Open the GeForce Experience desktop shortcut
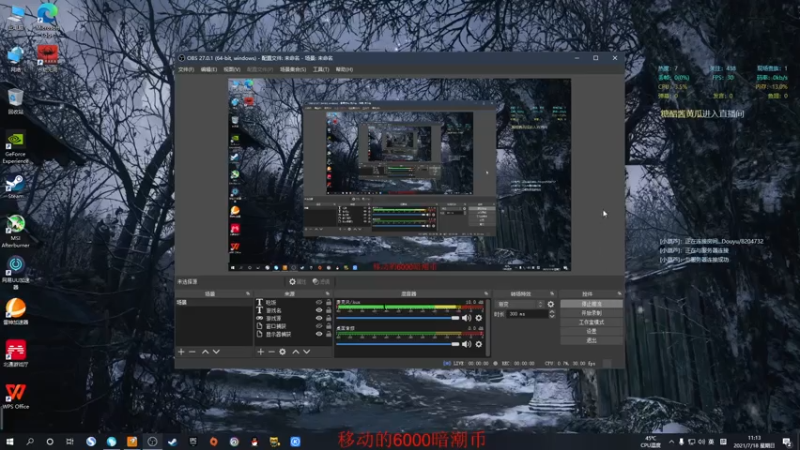The height and width of the screenshot is (450, 800). click(x=15, y=148)
